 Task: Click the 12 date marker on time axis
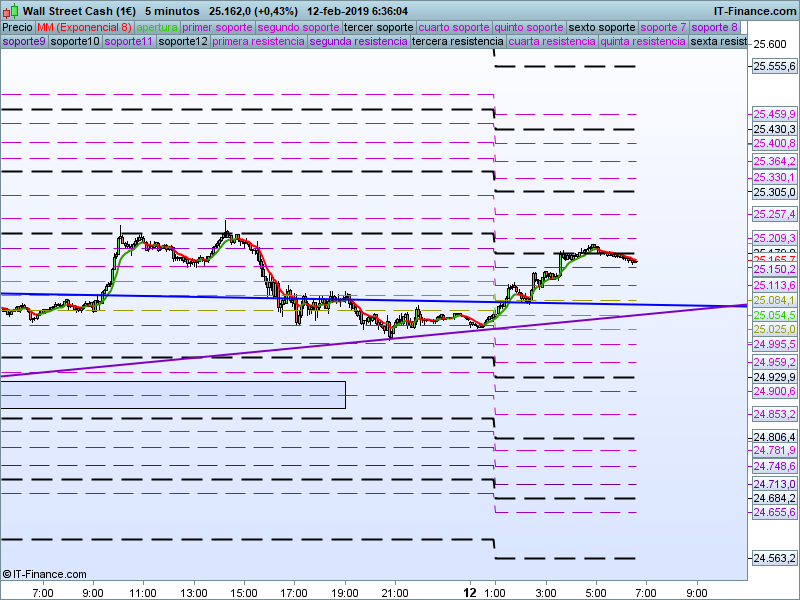[470, 593]
